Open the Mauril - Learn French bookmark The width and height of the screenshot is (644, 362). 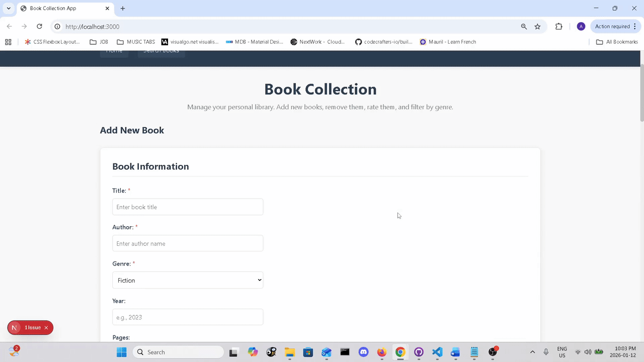[448, 42]
